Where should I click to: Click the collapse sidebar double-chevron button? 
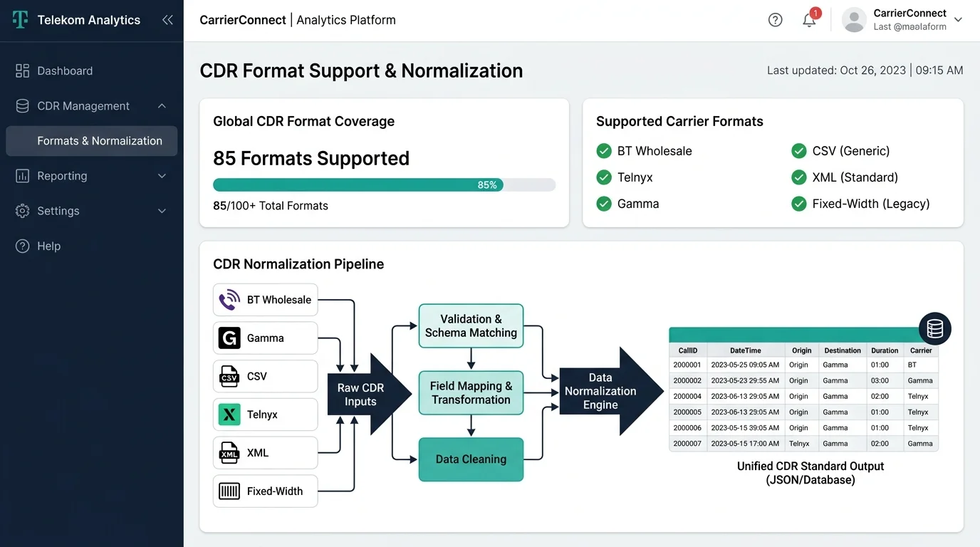click(167, 19)
